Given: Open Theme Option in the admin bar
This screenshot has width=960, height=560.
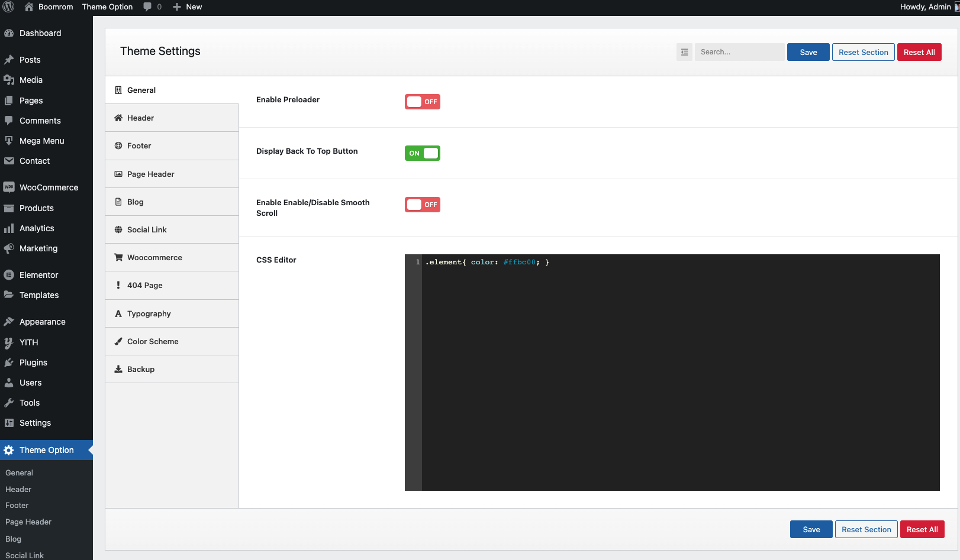Looking at the screenshot, I should click(x=107, y=7).
